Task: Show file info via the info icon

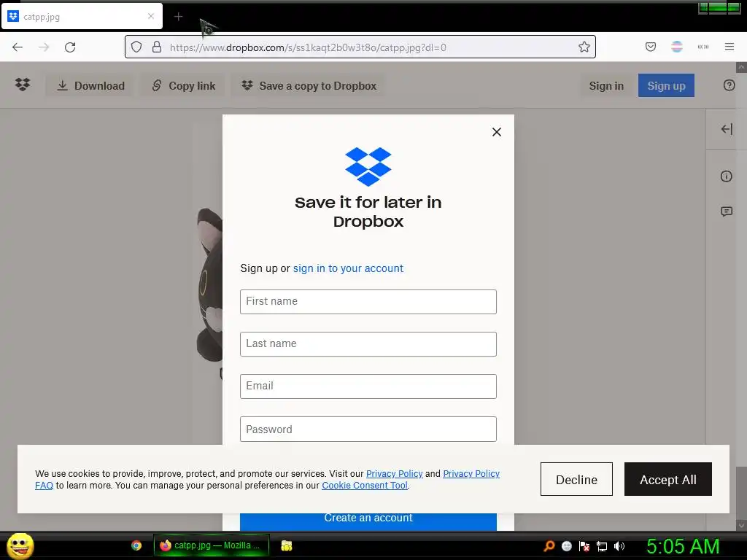Action: point(726,176)
